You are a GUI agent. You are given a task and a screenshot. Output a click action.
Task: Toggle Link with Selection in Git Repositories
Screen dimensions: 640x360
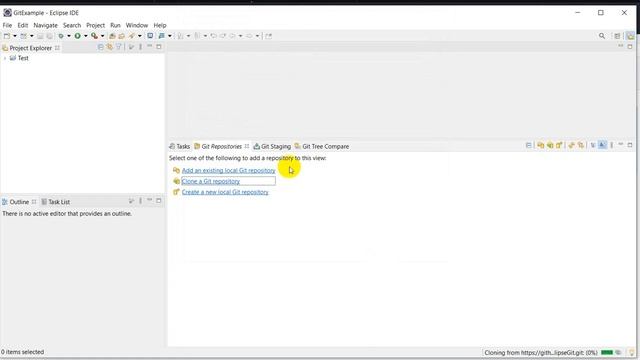pos(581,145)
